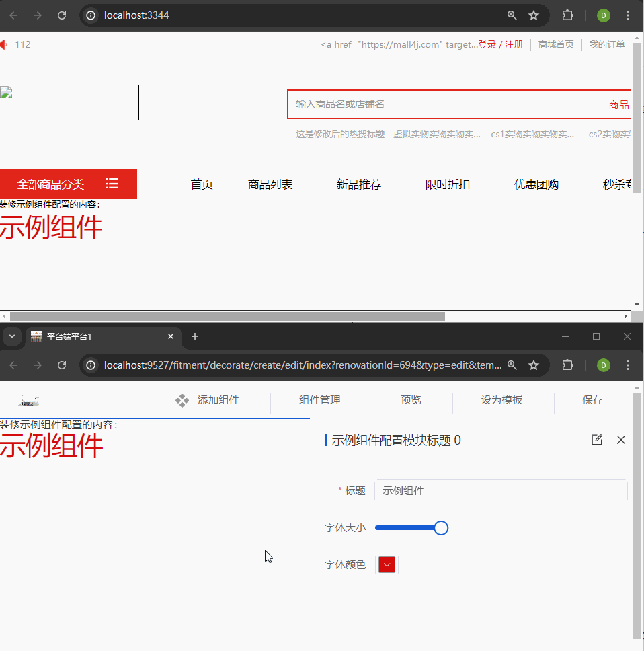The image size is (644, 651).
Task: Click the hamburger list icon on 全部商品分类
Action: point(112,184)
